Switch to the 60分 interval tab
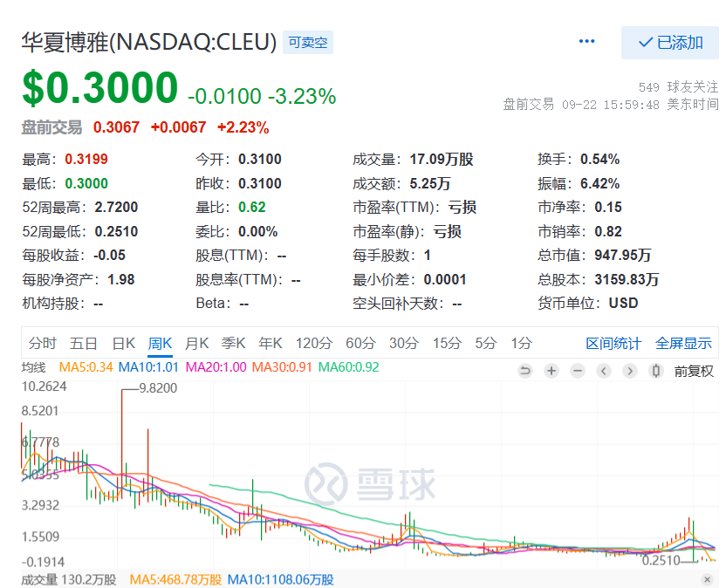This screenshot has height=588, width=726. point(360,343)
